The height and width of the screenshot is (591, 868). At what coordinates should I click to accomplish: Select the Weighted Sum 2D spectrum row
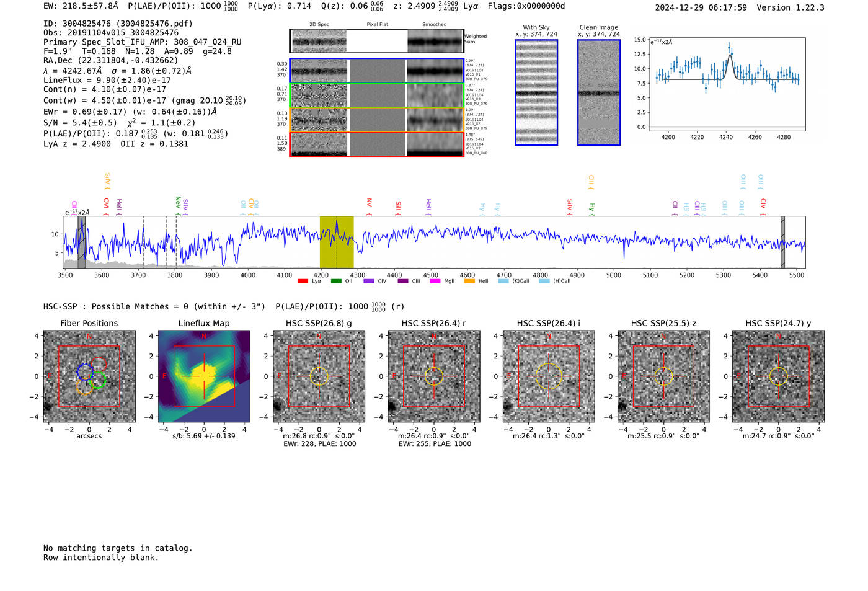pyautogui.click(x=377, y=41)
